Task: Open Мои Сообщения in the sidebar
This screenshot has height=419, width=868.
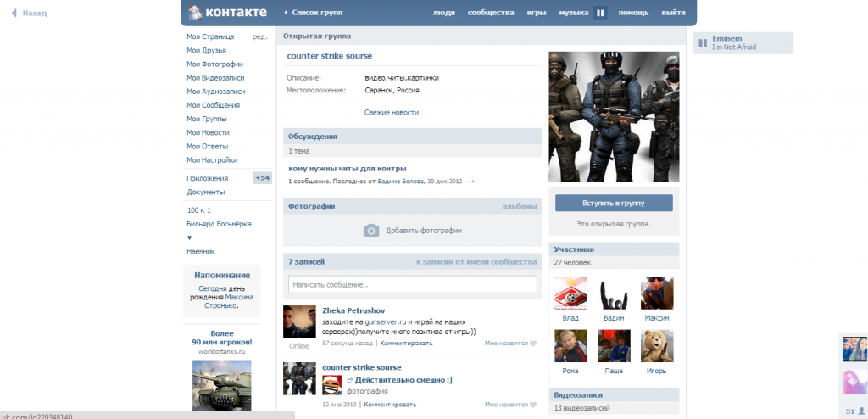Action: pyautogui.click(x=213, y=105)
